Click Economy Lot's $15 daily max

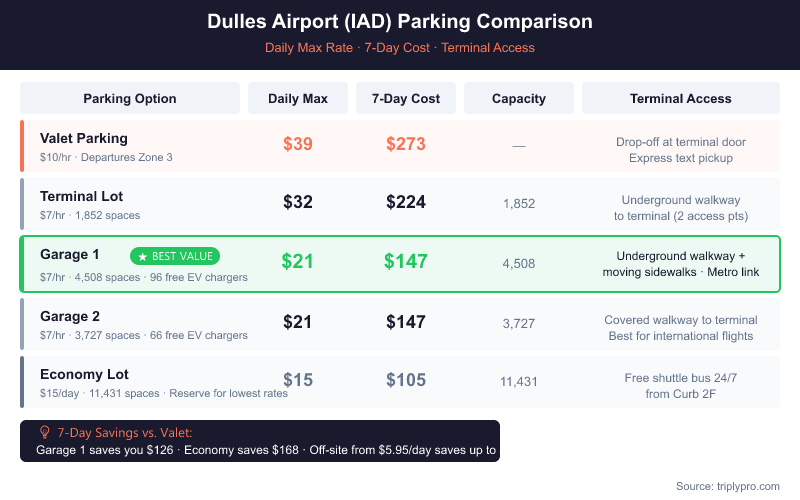point(298,380)
